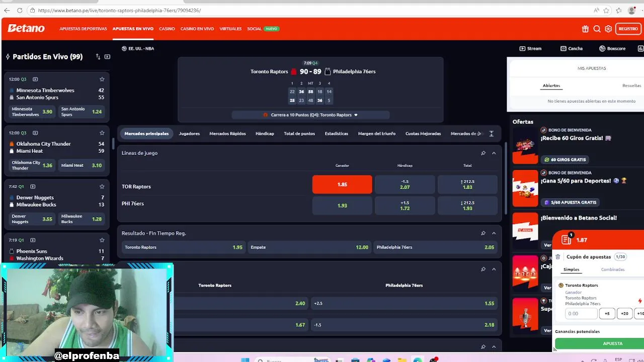Favorite the Denver Nuggets match star
The width and height of the screenshot is (644, 362).
tap(102, 187)
